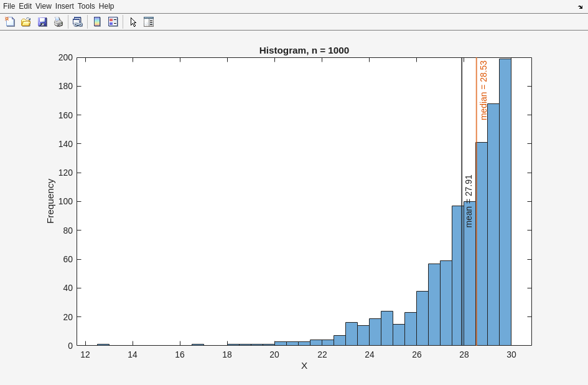The height and width of the screenshot is (385, 588).
Task: Click the New Figure icon
Action: coord(10,22)
